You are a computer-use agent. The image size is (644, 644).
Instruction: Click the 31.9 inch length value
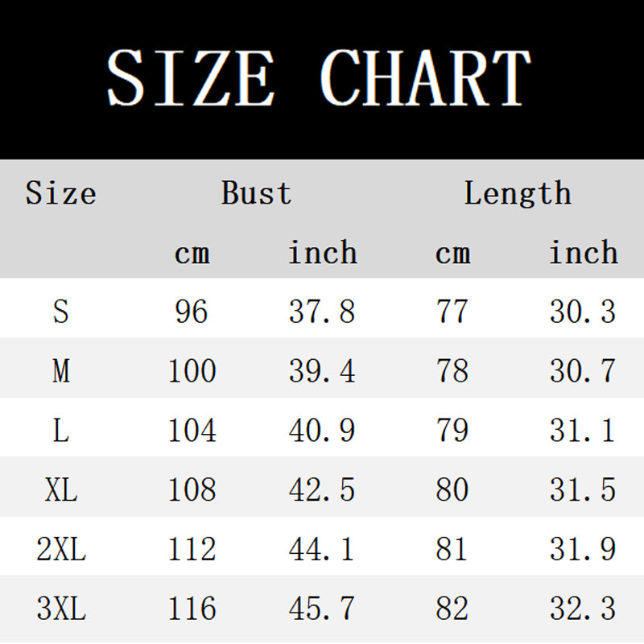pos(583,550)
